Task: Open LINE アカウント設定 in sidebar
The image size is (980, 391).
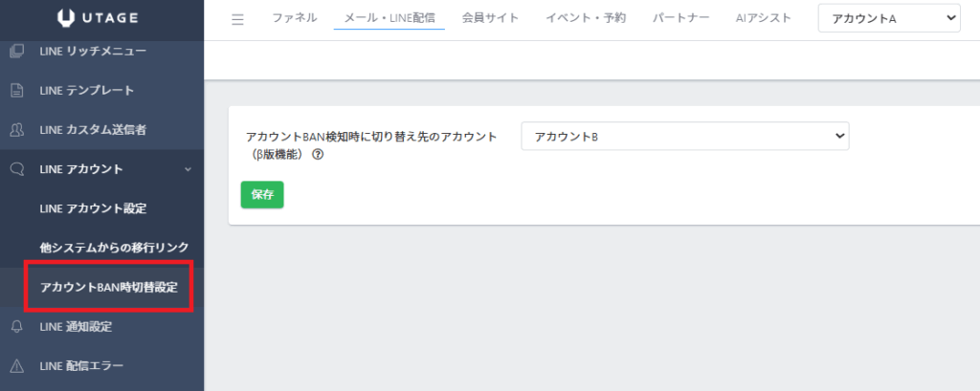Action: pos(92,208)
